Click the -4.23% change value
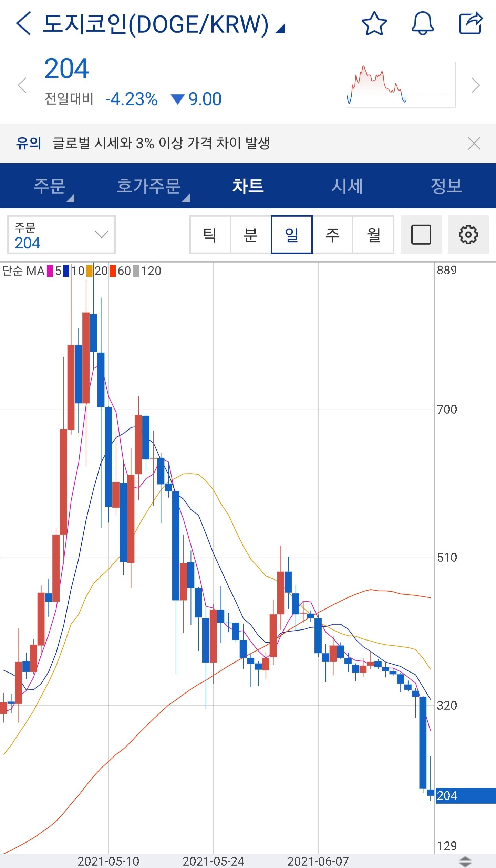This screenshot has height=868, width=496. click(131, 99)
